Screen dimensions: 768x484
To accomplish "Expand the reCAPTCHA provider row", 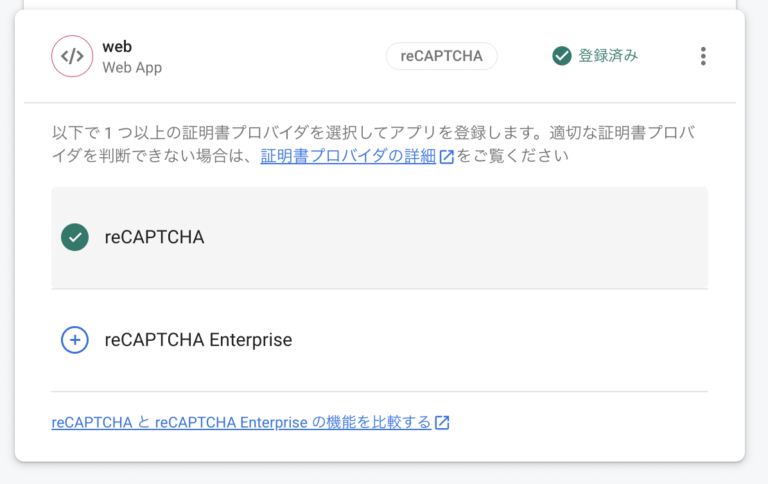I will point(380,238).
